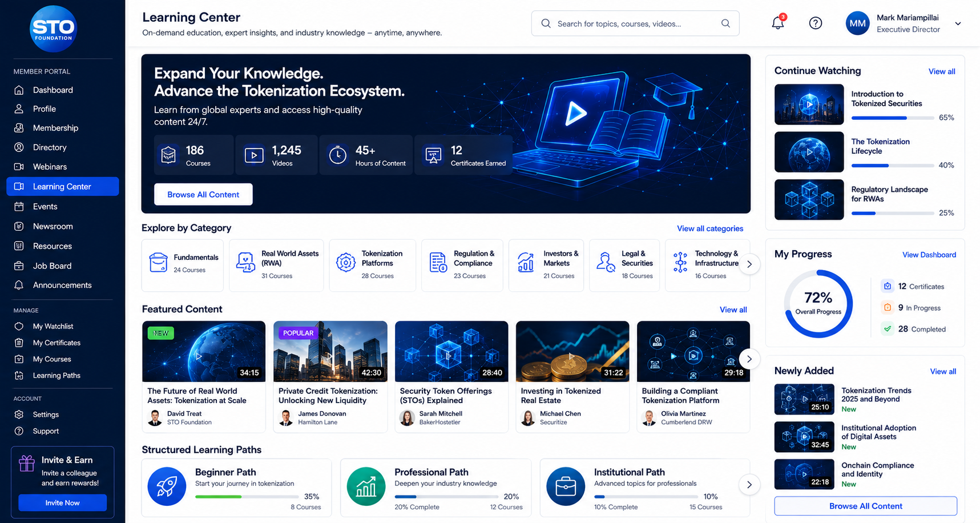980x523 pixels.
Task: Click the Real World Assets category icon
Action: click(245, 263)
